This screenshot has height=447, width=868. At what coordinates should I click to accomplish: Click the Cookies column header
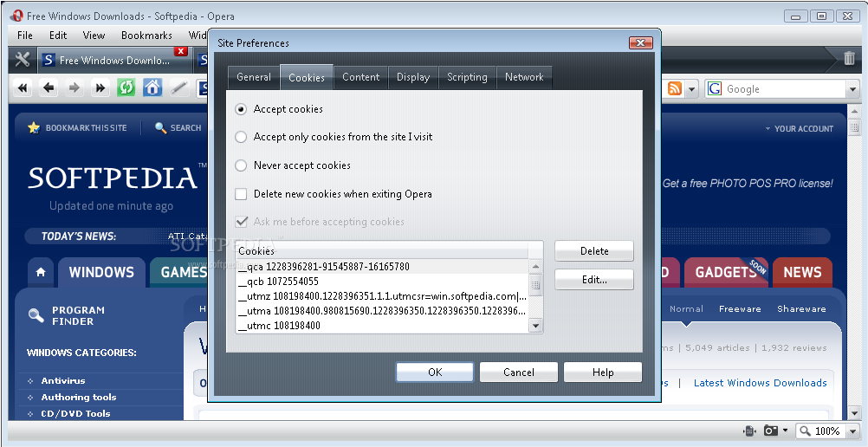coord(383,251)
